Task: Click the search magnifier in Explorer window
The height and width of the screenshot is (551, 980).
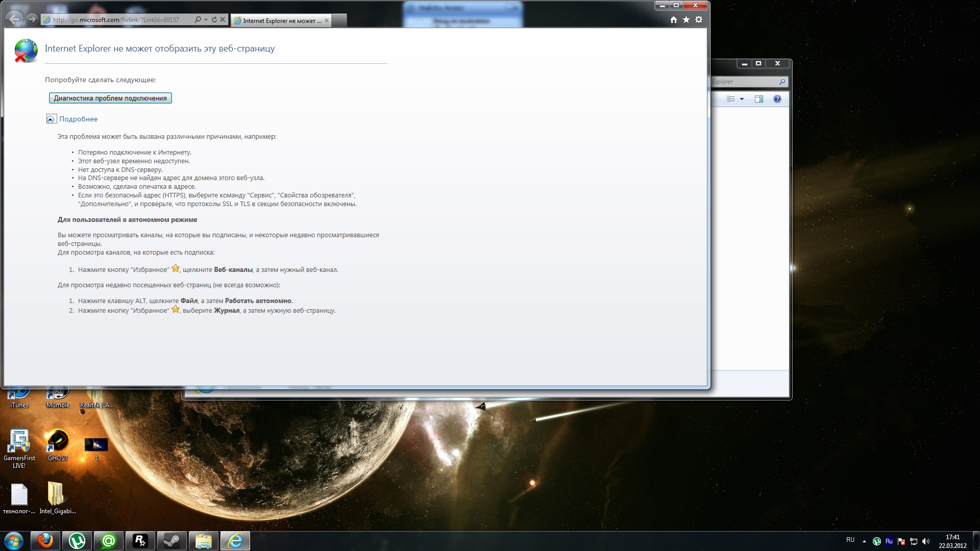Action: point(782,82)
